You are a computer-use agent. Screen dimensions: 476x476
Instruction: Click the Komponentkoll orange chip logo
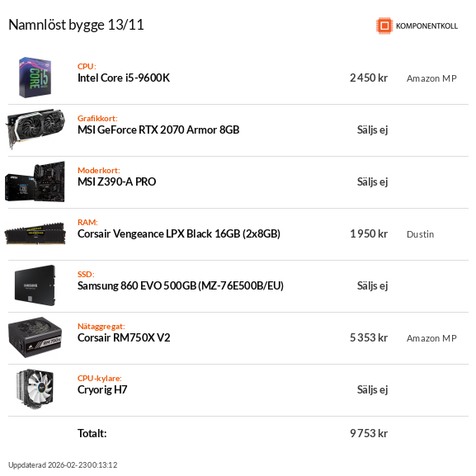[x=384, y=26]
